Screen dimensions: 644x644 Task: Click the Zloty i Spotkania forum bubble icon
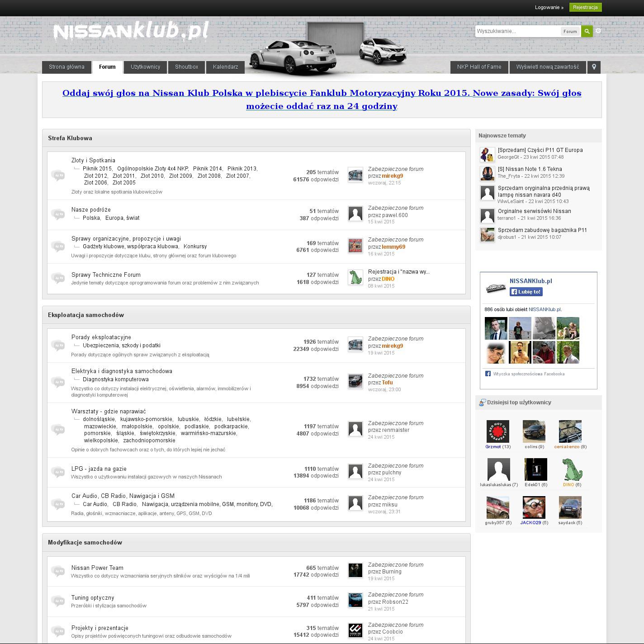58,175
